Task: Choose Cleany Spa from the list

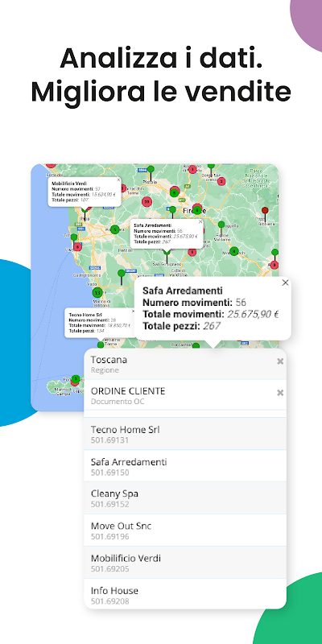Action: 185,498
